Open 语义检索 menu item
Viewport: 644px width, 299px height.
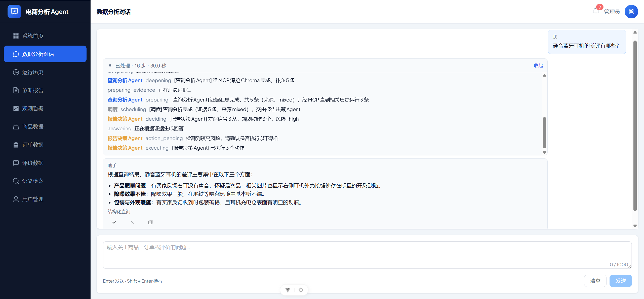tap(45, 181)
